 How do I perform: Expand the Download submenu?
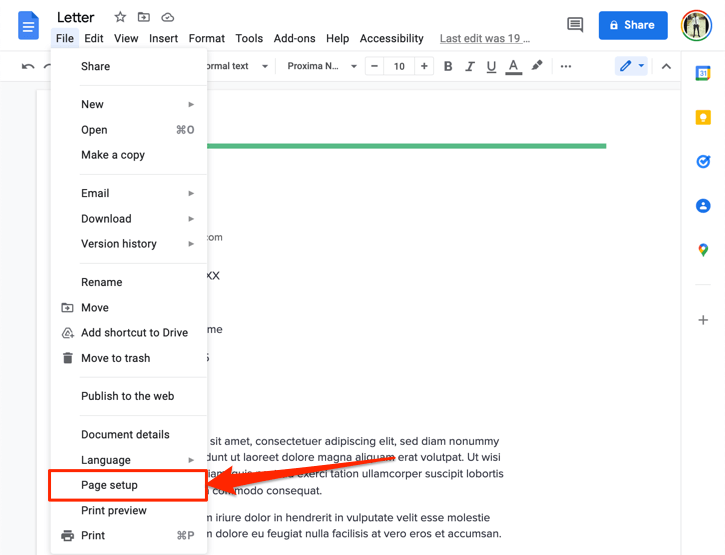[x=129, y=219]
